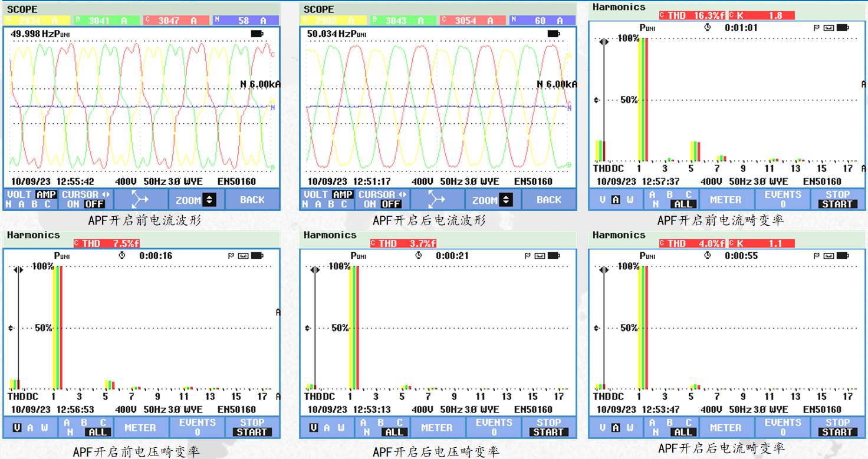868x459 pixels.
Task: Click battery icon on THD 3.7% harmonics screen
Action: 553,256
